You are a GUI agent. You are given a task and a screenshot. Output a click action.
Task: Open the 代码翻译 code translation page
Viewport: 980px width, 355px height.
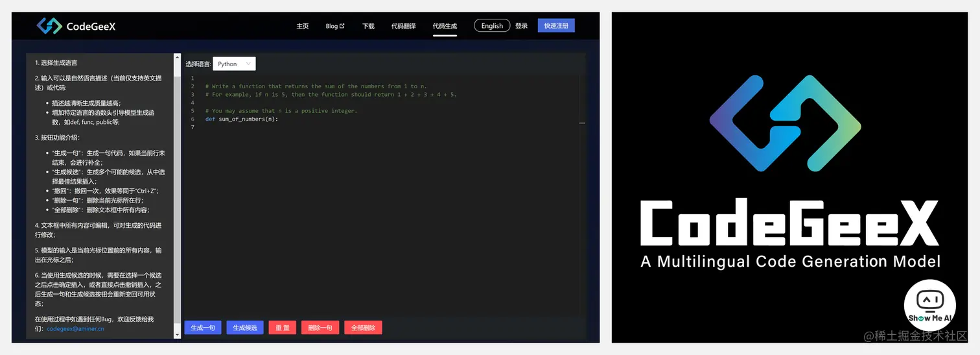point(404,26)
